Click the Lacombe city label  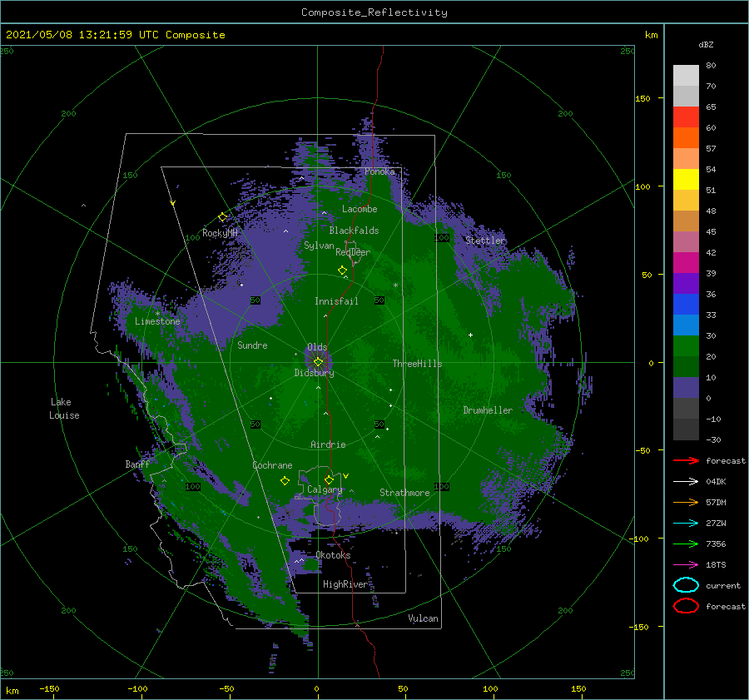[360, 209]
